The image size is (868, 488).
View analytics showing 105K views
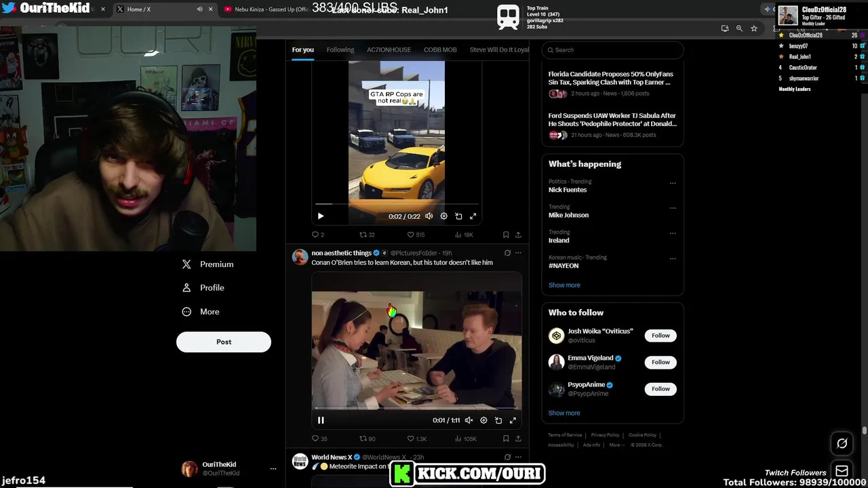pos(465,439)
